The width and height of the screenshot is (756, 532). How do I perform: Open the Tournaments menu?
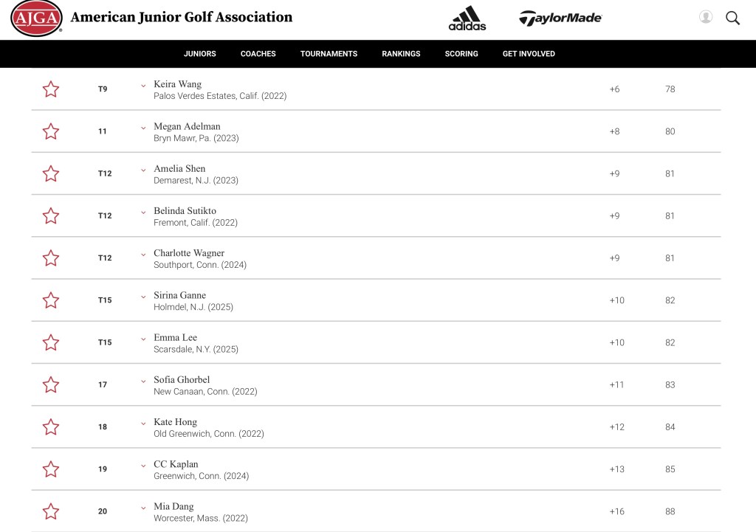(329, 54)
